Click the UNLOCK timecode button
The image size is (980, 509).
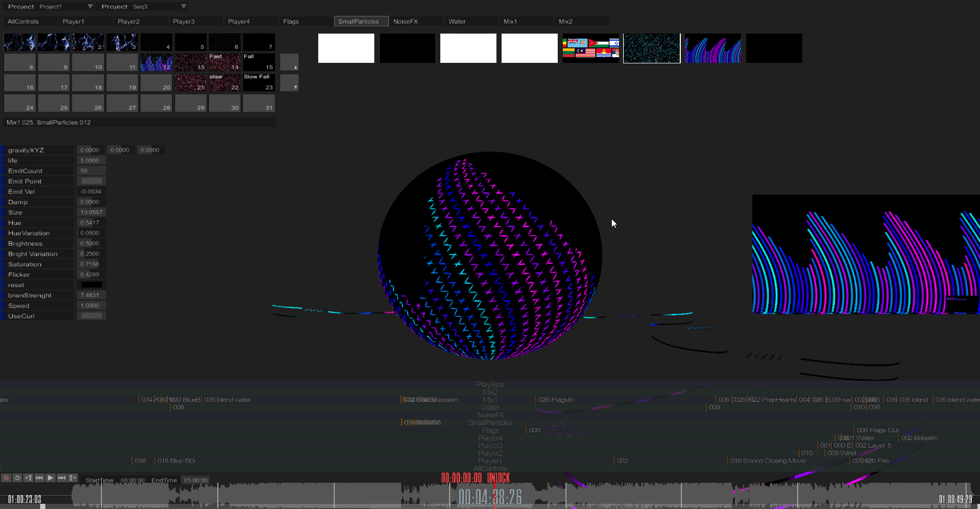coord(498,478)
